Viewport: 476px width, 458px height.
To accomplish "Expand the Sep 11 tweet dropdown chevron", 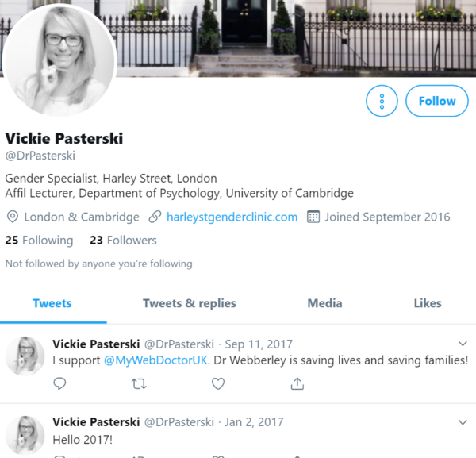I will coord(463,344).
